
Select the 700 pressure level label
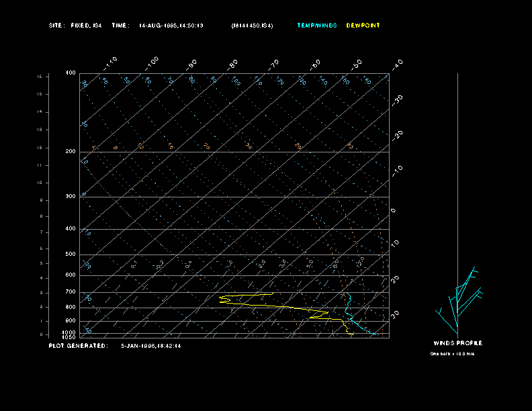point(71,292)
